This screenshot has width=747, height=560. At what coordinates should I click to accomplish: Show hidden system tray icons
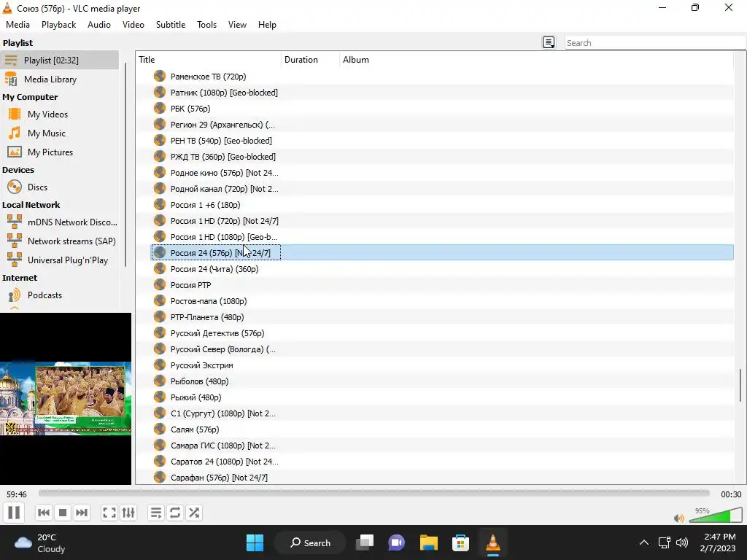point(643,542)
